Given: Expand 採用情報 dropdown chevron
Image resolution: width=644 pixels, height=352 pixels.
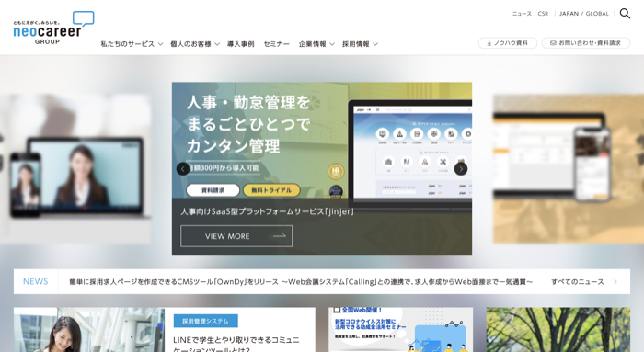Looking at the screenshot, I should click(375, 44).
